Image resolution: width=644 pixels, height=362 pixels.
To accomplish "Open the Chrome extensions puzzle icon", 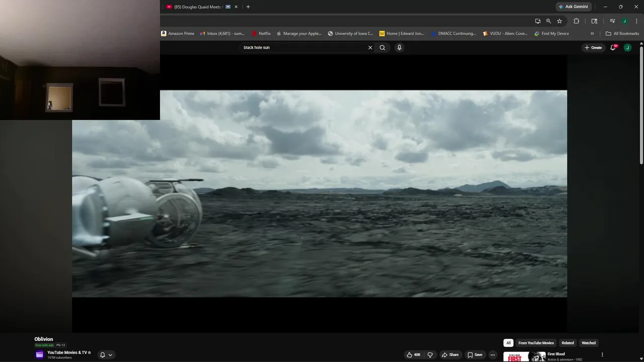I will point(577,21).
